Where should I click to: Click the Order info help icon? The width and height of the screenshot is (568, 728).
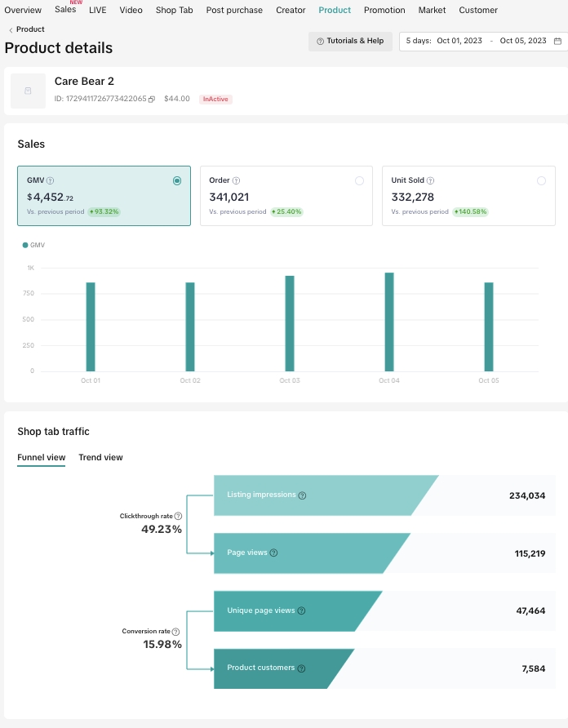click(237, 180)
